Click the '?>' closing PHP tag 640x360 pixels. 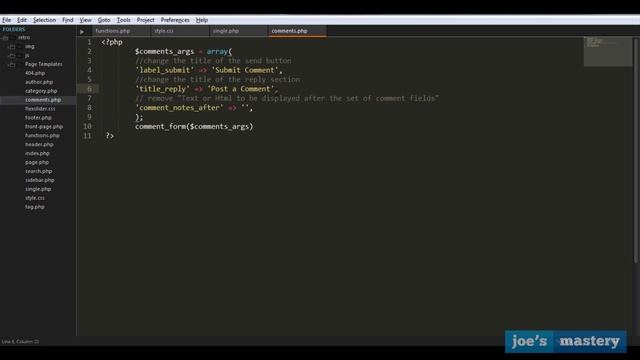[x=110, y=136]
